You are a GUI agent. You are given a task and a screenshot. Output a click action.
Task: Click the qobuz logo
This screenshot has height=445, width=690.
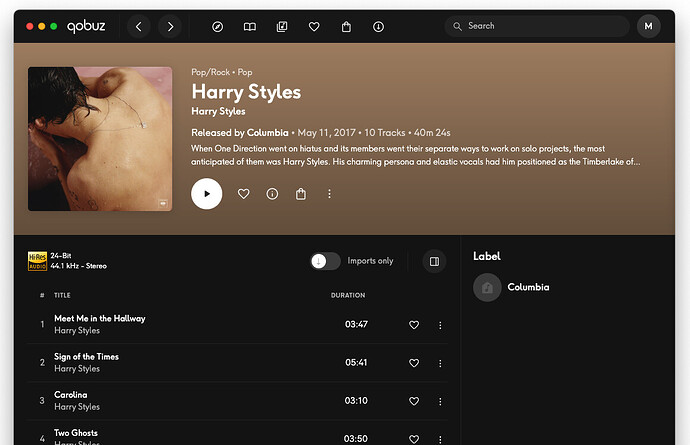[x=86, y=26]
